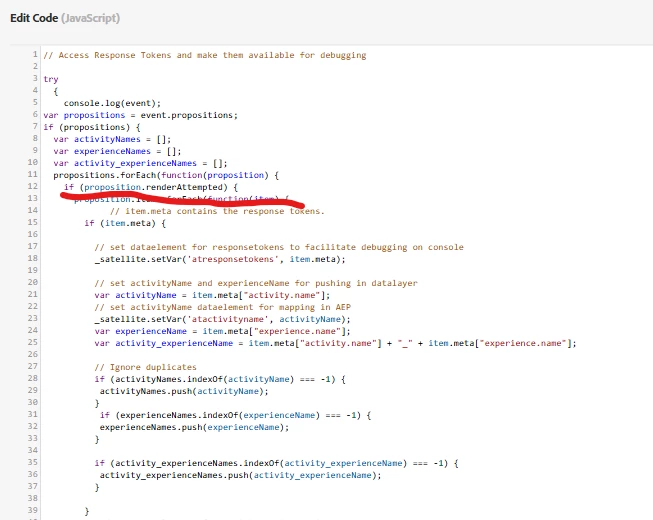Image resolution: width=653 pixels, height=520 pixels.
Task: Click 'if (propositions) {' on line 7
Action: [92, 127]
